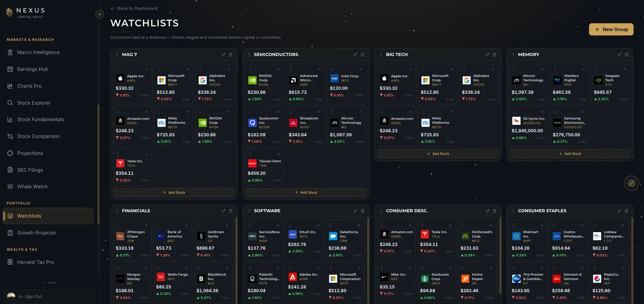
Task: Click the Harvest Tax Pro icon
Action: [x=10, y=262]
